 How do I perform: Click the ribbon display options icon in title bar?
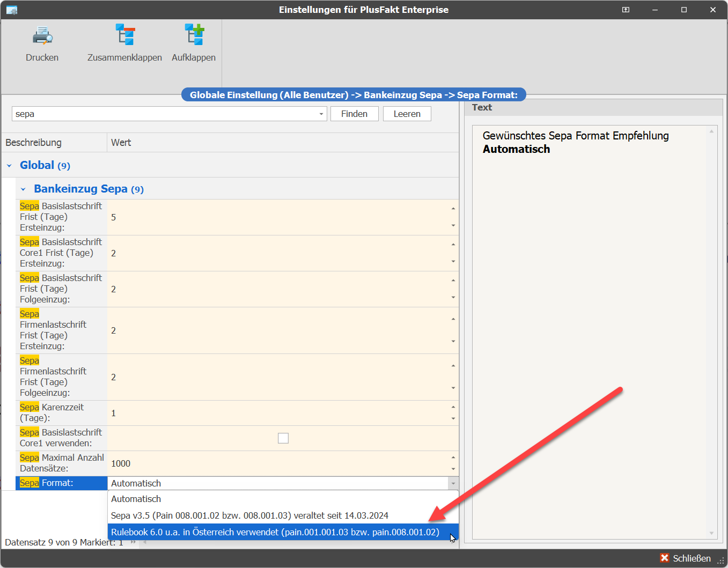pyautogui.click(x=626, y=10)
